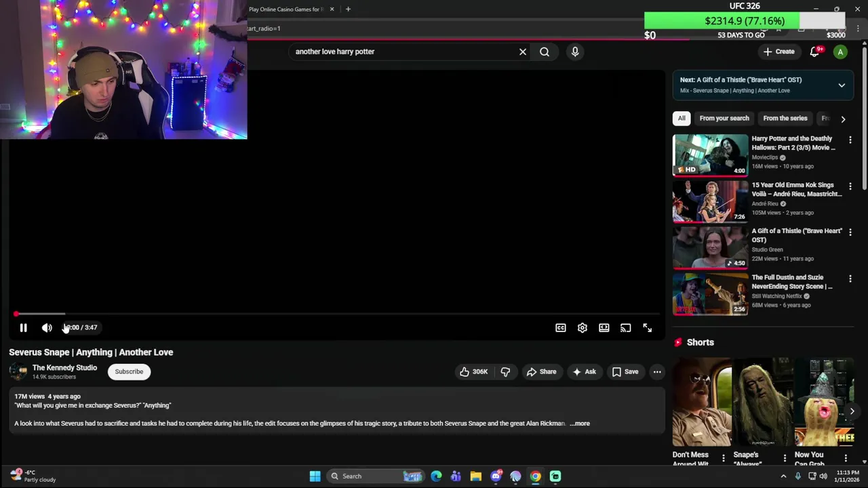
Task: Open Dustin and Suzie NeverEnding Story title
Action: pyautogui.click(x=792, y=282)
